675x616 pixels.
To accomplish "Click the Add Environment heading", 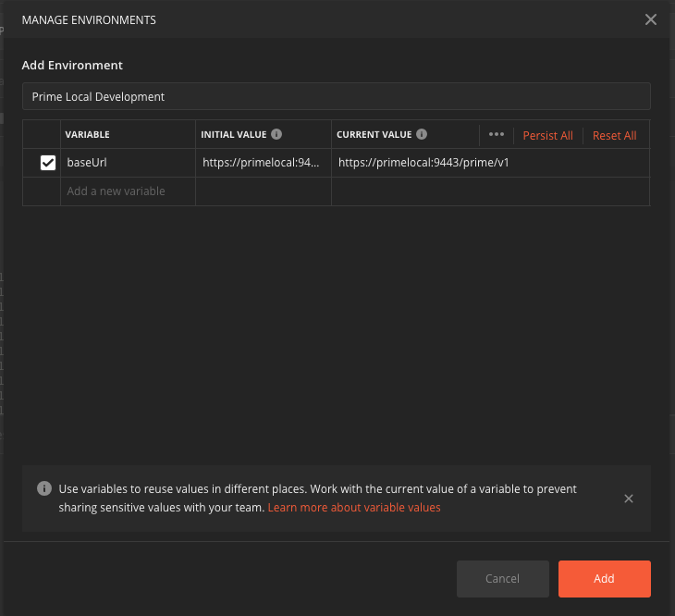I will coord(72,66).
